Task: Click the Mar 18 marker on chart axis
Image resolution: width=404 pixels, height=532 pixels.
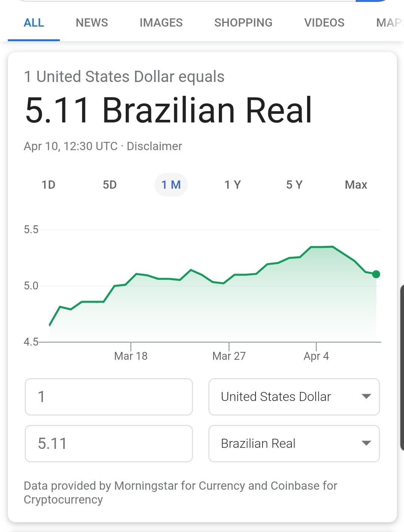Action: click(131, 356)
